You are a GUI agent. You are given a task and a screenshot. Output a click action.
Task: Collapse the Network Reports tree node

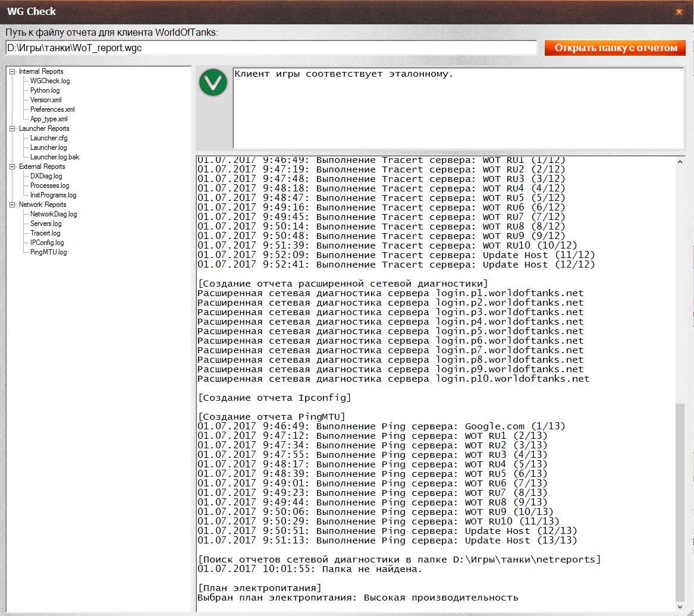[12, 205]
